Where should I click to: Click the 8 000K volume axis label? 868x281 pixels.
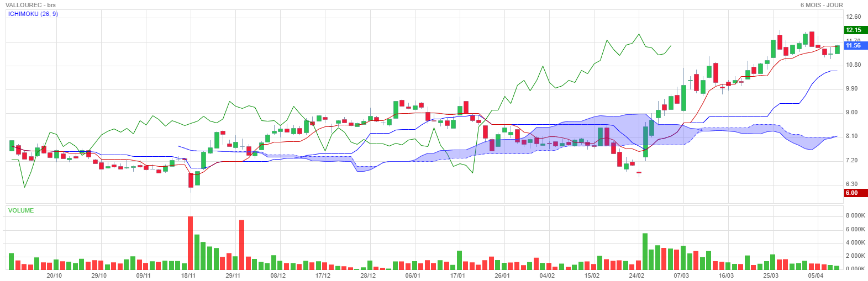pos(855,216)
